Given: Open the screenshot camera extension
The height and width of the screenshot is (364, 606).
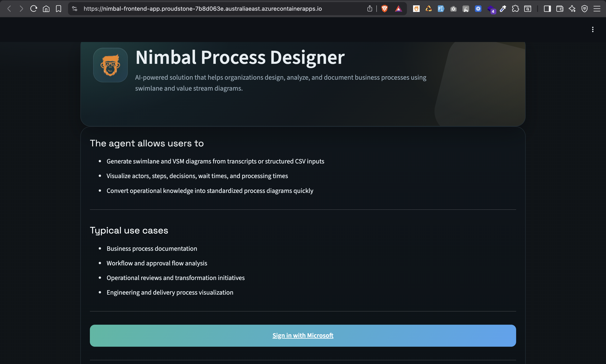Looking at the screenshot, I should tap(453, 9).
